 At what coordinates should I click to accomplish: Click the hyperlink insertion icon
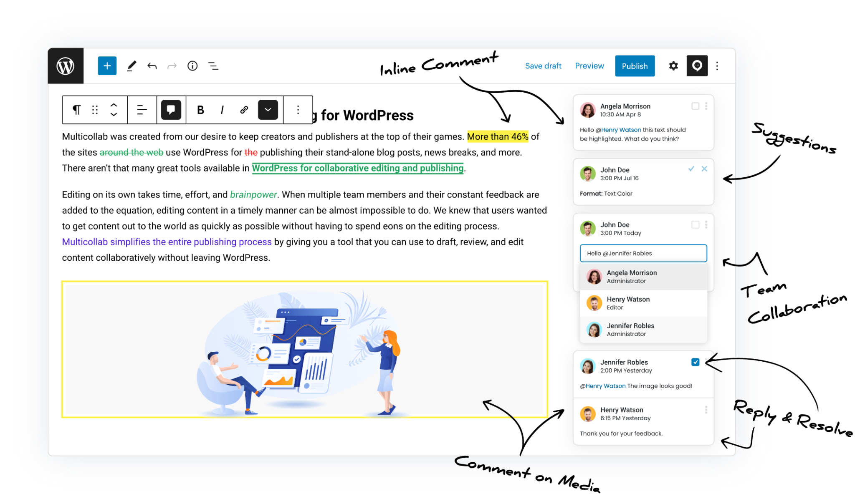tap(245, 111)
